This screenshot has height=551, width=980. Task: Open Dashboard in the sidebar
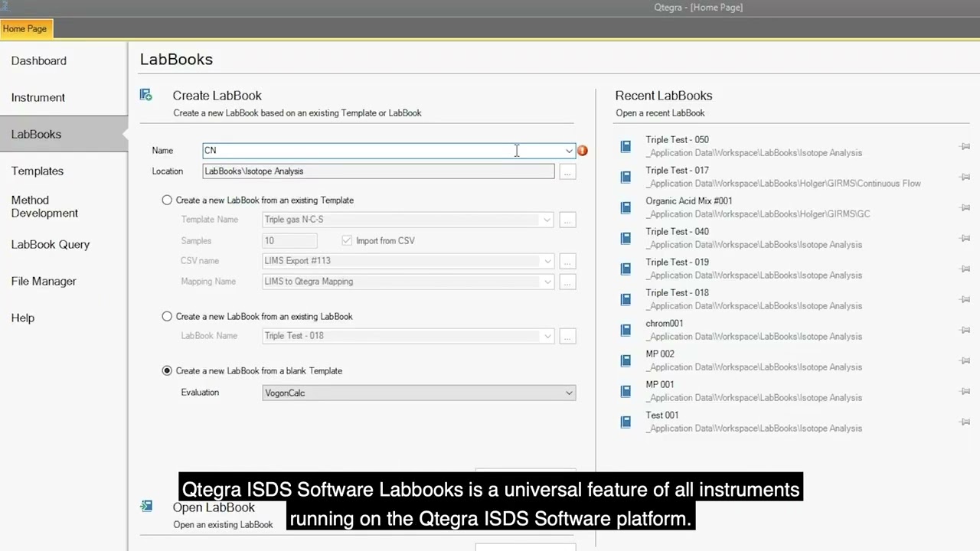tap(39, 60)
